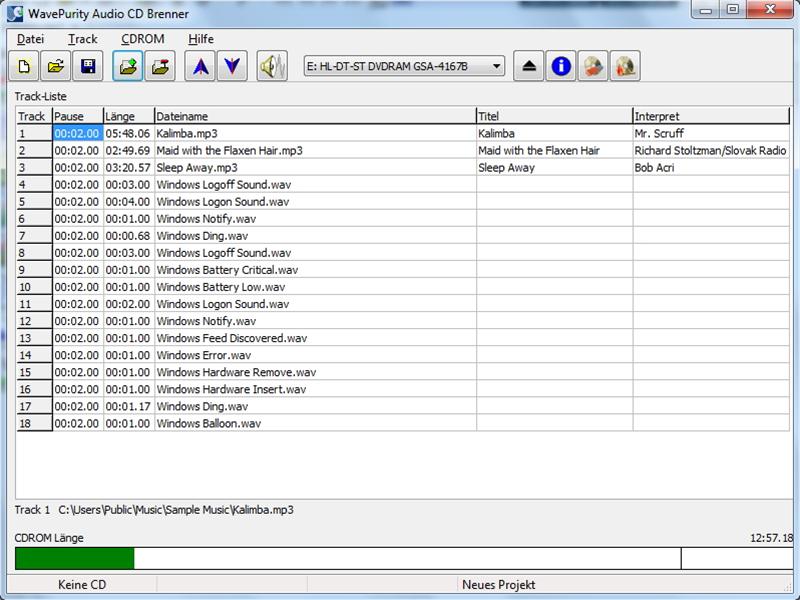Select Windows Balloon.wav
800x600 pixels.
(209, 423)
